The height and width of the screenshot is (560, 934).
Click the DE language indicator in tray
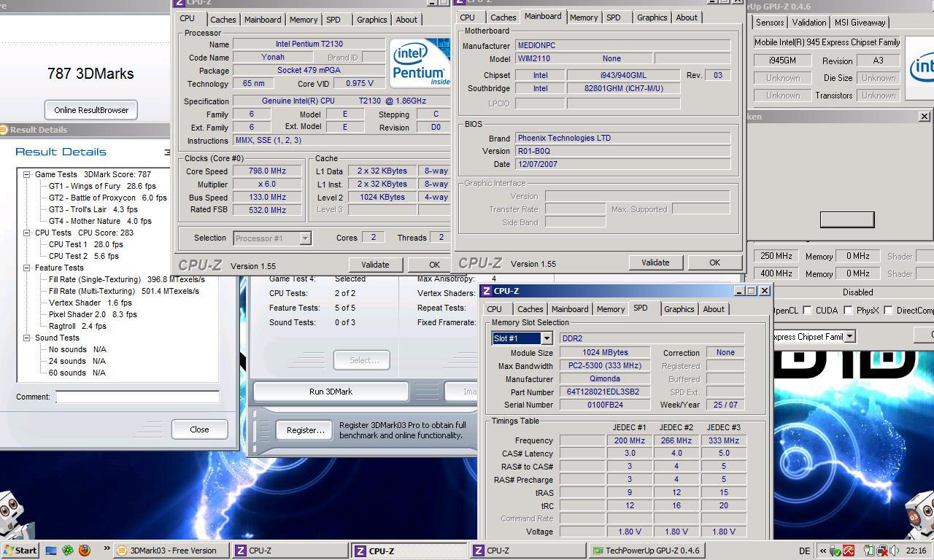804,551
